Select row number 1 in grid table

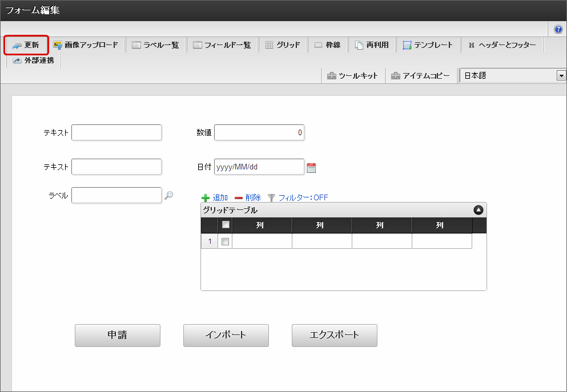point(210,241)
